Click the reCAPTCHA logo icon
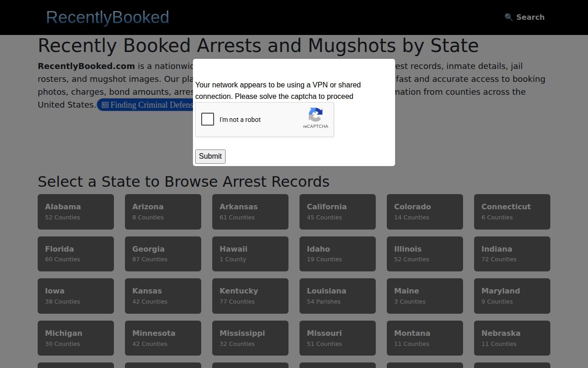This screenshot has width=588, height=368. tap(316, 115)
